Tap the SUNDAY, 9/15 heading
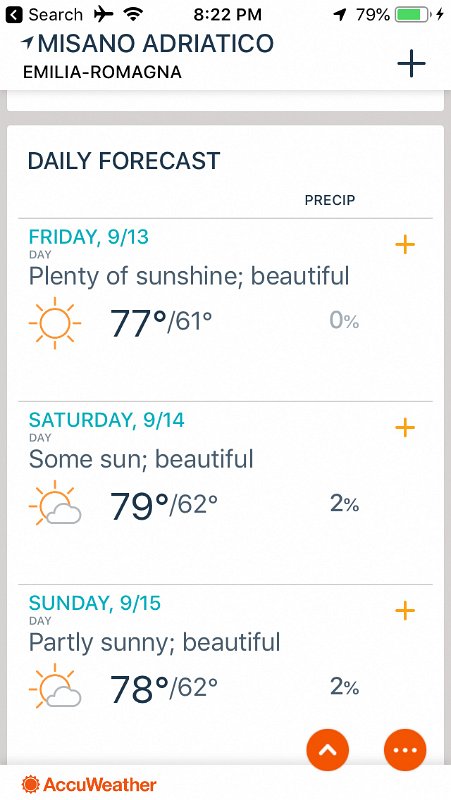The image size is (451, 800). tap(94, 603)
